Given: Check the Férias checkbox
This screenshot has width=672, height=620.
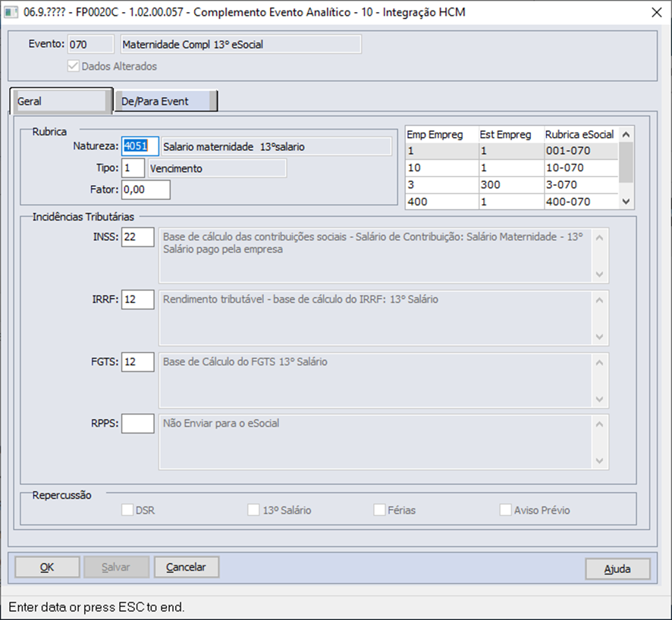Looking at the screenshot, I should coord(380,510).
